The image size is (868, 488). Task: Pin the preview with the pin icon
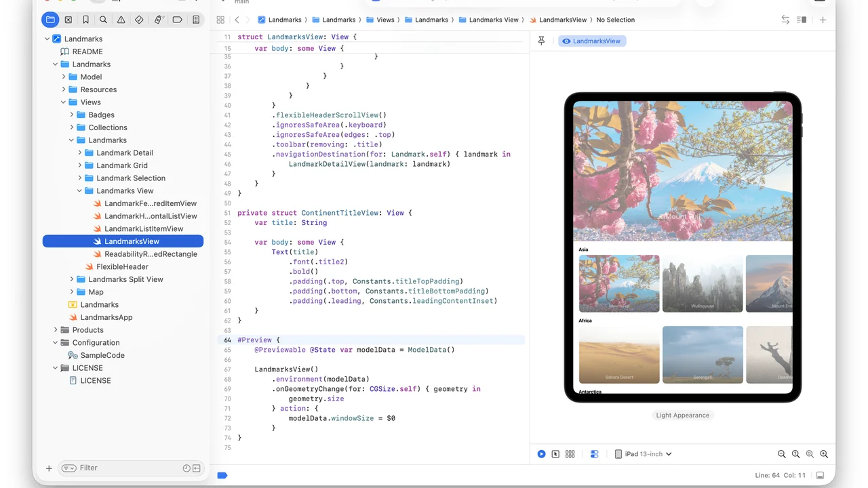tap(541, 41)
